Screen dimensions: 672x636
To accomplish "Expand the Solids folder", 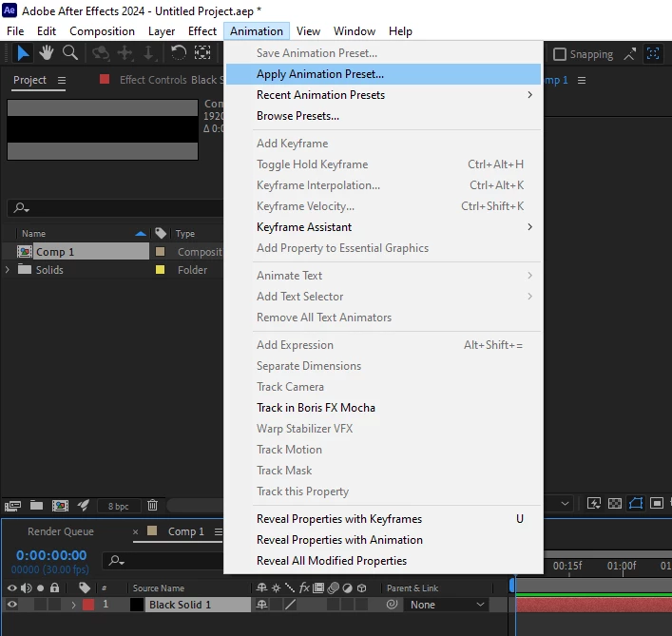I will (8, 270).
